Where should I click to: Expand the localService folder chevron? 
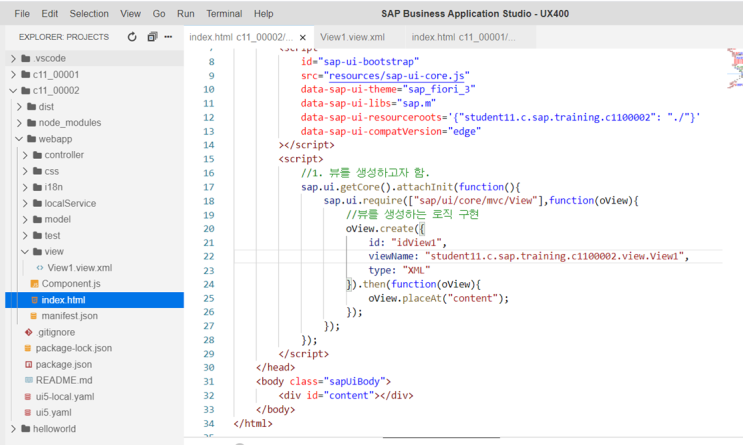click(25, 203)
